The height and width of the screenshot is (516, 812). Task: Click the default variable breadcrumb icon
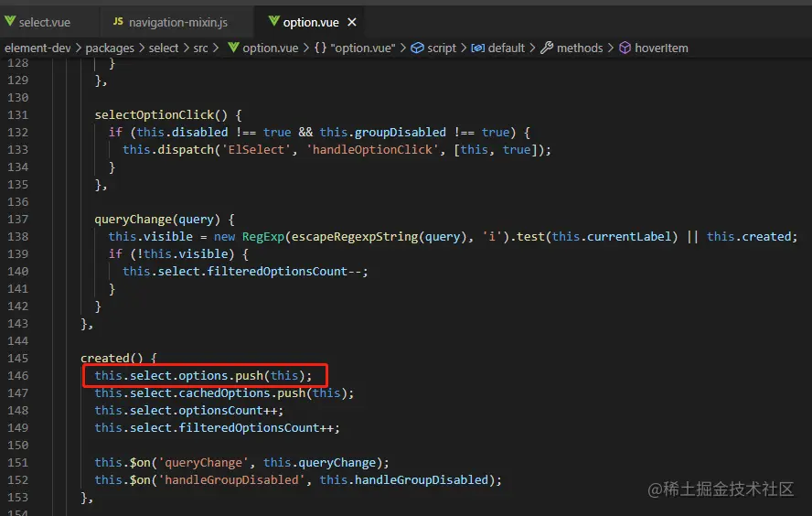click(x=477, y=48)
